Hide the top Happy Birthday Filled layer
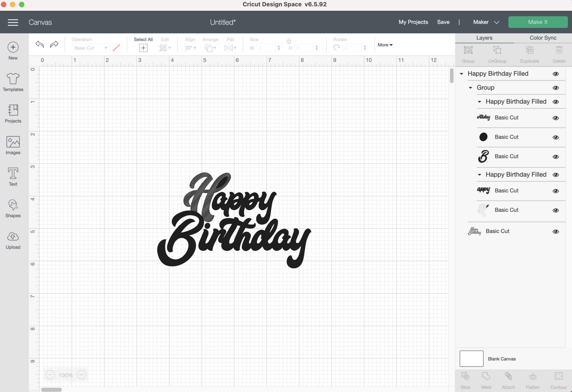This screenshot has height=392, width=572. point(556,74)
